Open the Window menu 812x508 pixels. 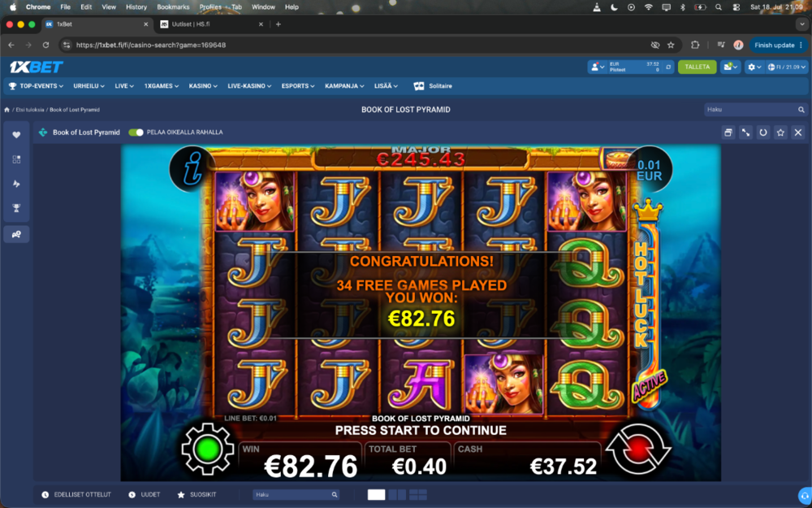263,7
